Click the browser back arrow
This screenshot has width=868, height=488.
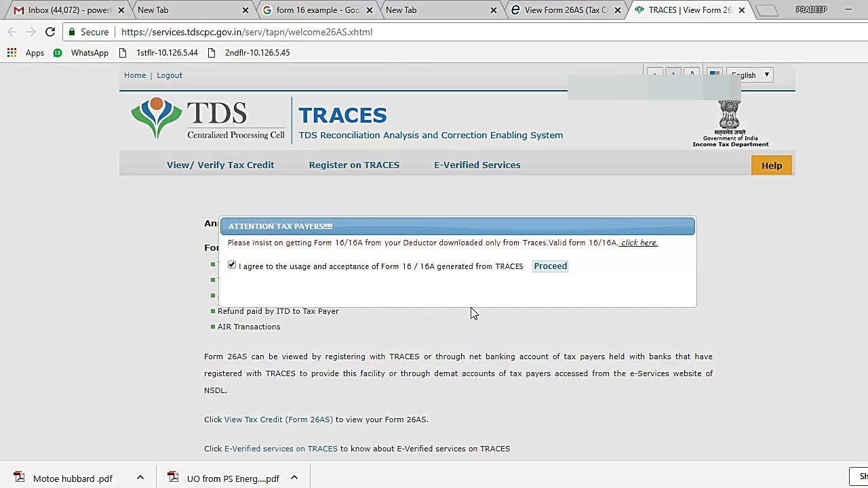tap(12, 32)
